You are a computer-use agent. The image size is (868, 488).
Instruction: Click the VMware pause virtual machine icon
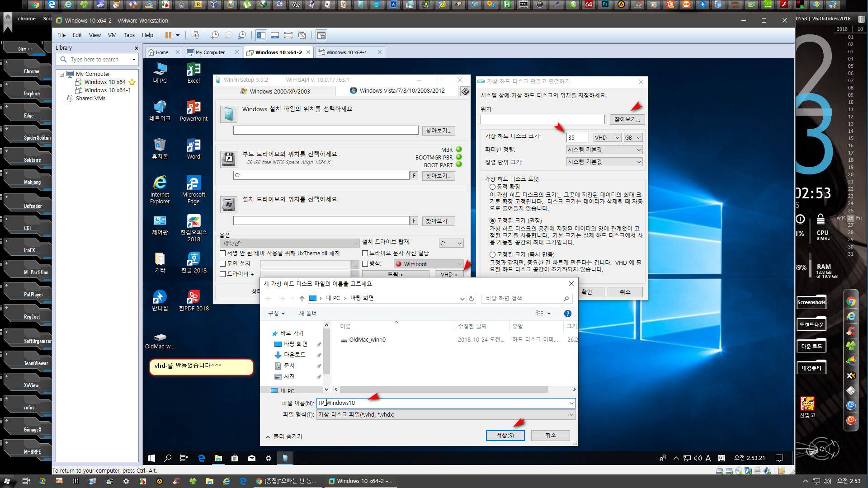(x=168, y=35)
